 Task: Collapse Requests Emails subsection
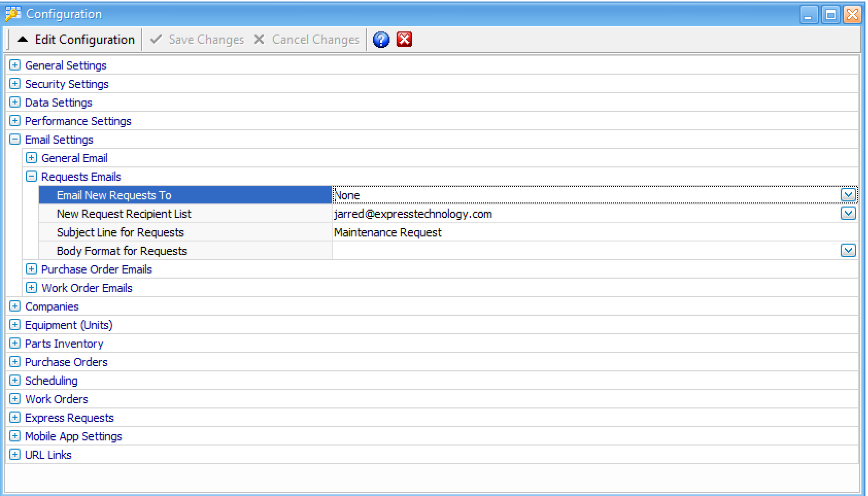click(31, 177)
